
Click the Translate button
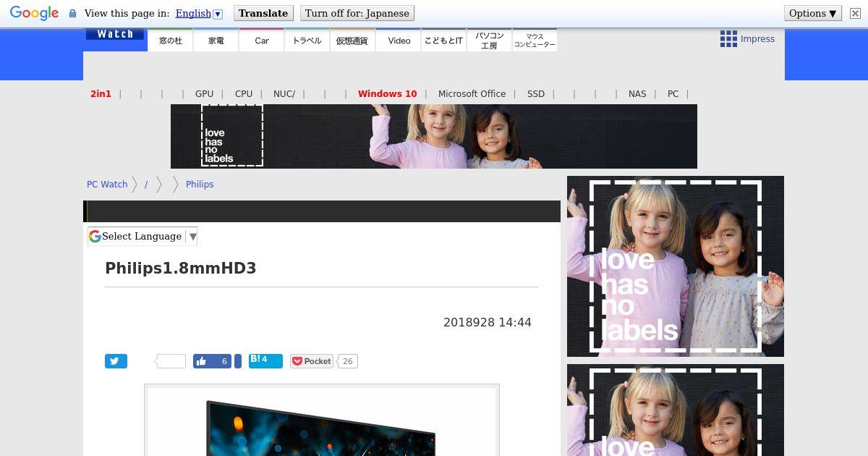pyautogui.click(x=263, y=13)
